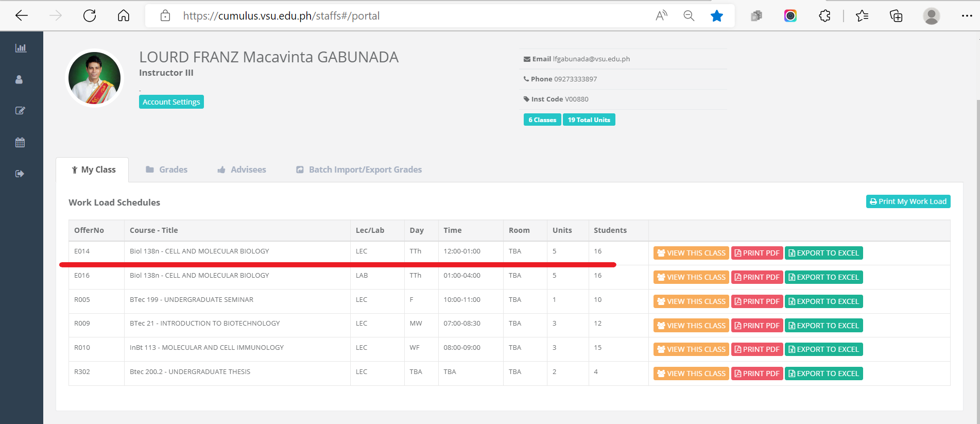Print PDF for BTec 199 Undergraduate Seminar
The width and height of the screenshot is (980, 424).
pos(757,301)
